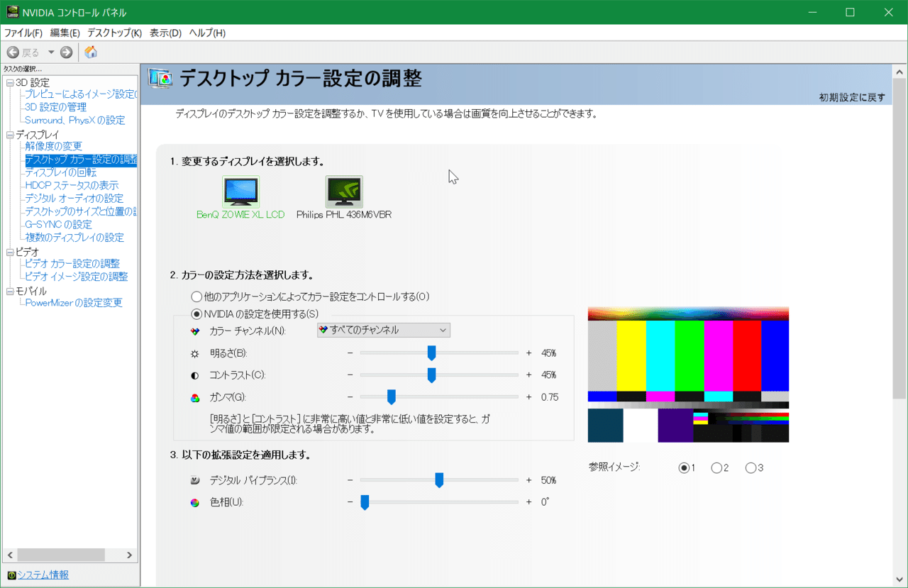Viewport: 908px width, 588px height.
Task: Click the 0.75 gamma value text
Action: 550,397
